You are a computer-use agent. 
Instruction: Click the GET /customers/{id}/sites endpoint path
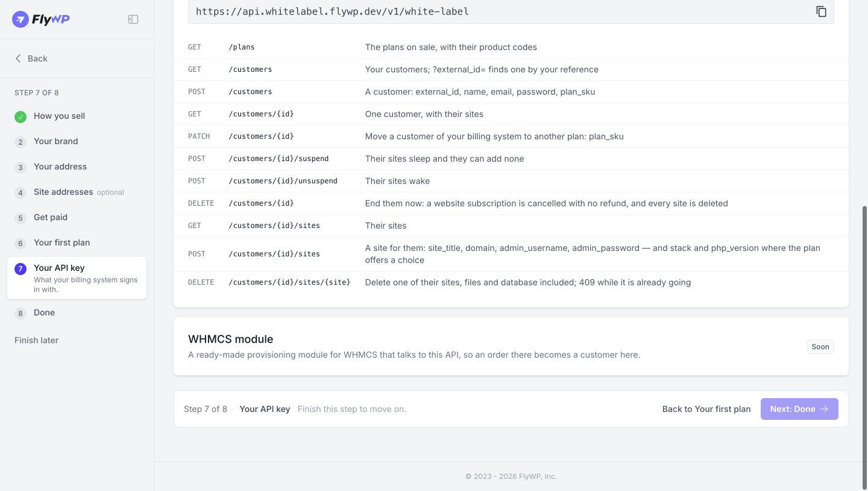pyautogui.click(x=274, y=226)
